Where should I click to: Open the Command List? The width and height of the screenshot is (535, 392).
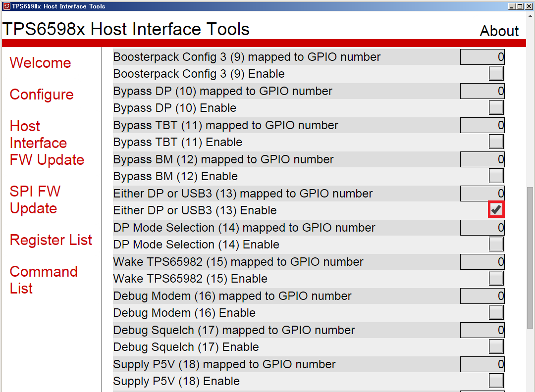(x=44, y=280)
